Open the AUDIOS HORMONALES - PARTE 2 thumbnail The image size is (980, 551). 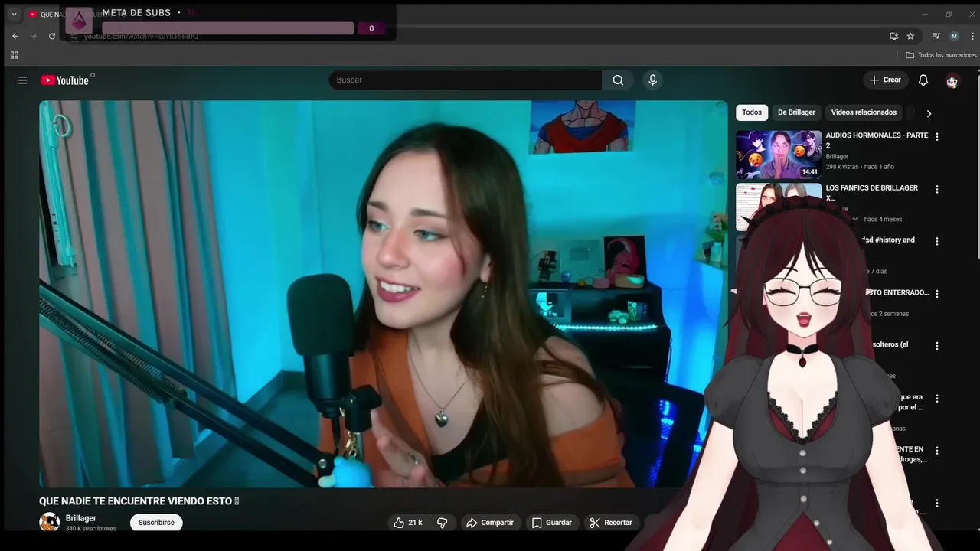779,155
